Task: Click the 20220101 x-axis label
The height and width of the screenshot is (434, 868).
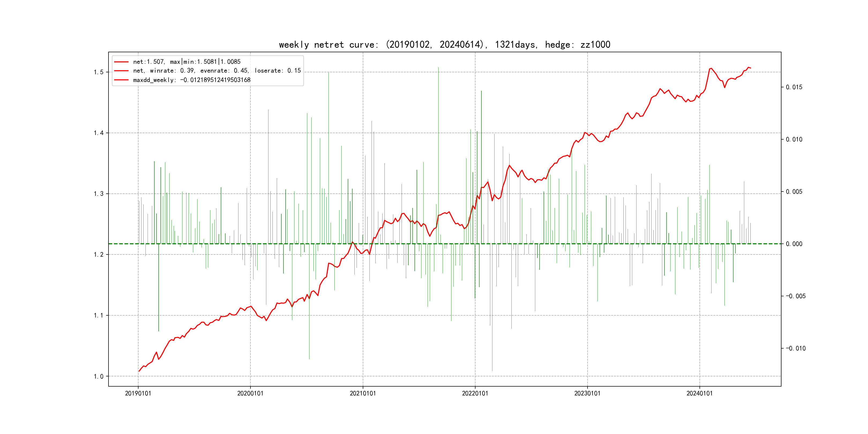Action: (x=475, y=393)
